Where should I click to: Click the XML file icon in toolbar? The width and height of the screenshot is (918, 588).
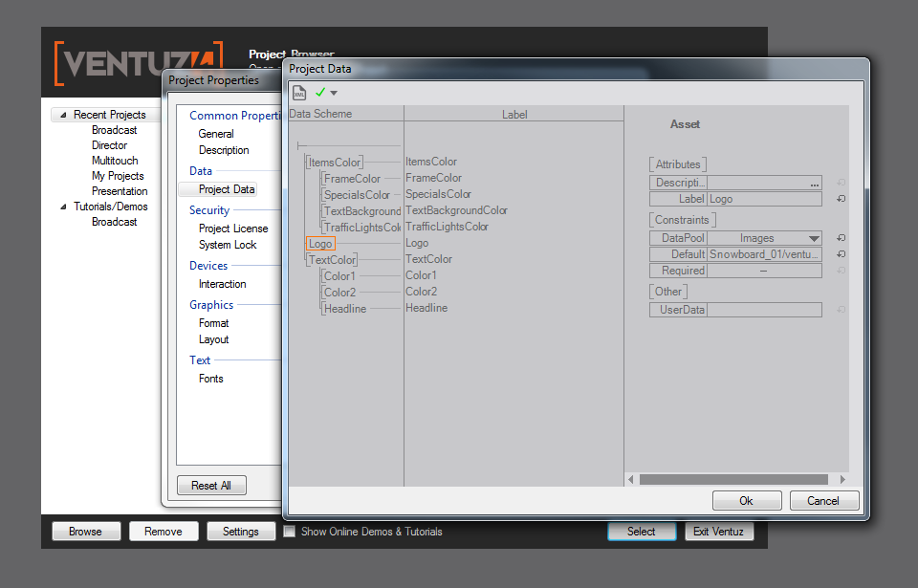(x=299, y=93)
